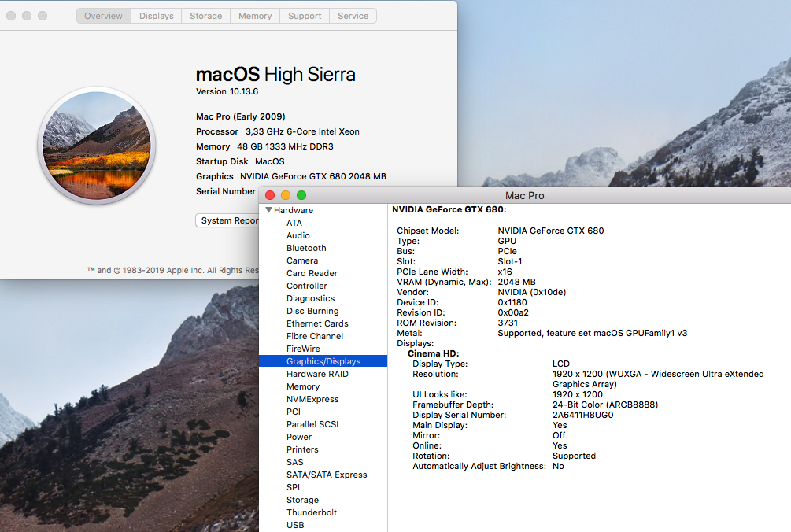791x532 pixels.
Task: Click the Metal support value text
Action: [x=592, y=333]
